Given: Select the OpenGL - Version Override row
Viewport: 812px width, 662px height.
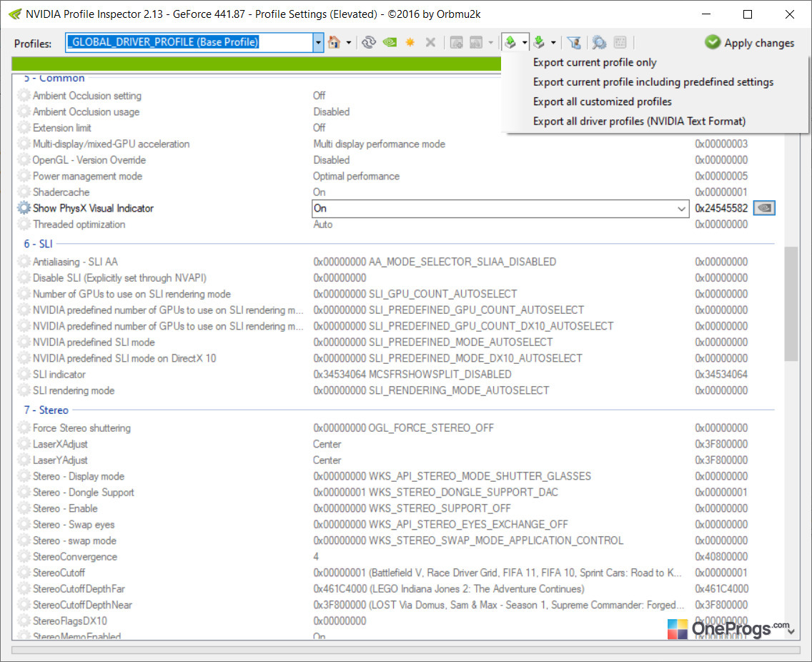Looking at the screenshot, I should pos(397,160).
